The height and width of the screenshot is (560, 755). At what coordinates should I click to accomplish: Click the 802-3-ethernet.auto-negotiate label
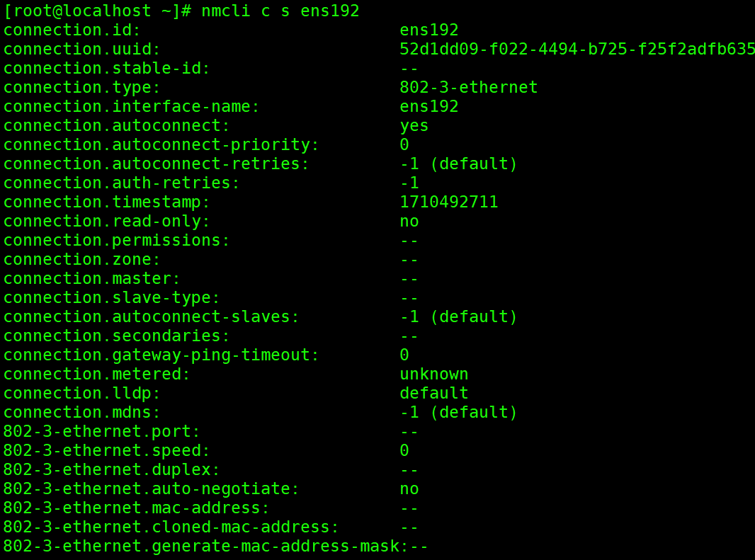(x=152, y=488)
